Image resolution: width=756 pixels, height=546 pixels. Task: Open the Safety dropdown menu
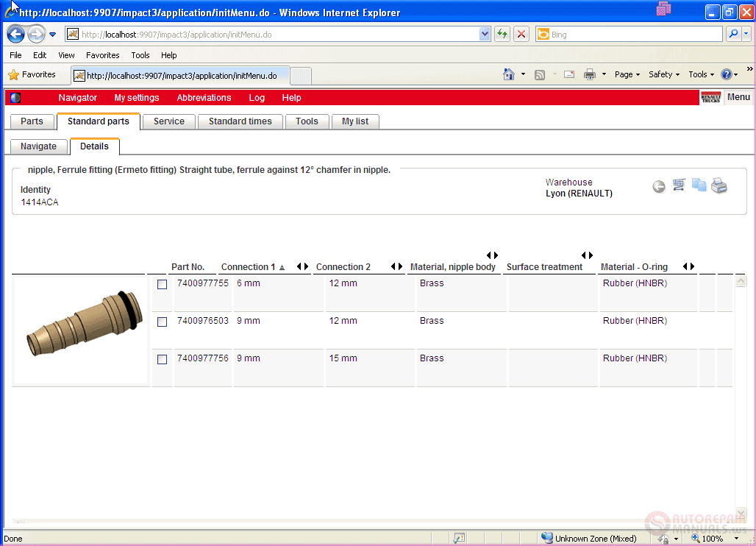664,74
